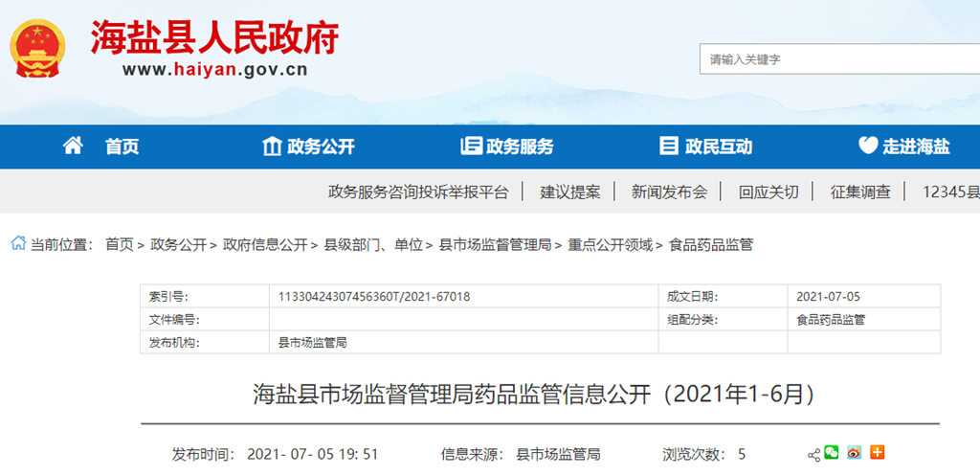Share article via Weibo icon
The height and width of the screenshot is (476, 980).
[x=855, y=452]
